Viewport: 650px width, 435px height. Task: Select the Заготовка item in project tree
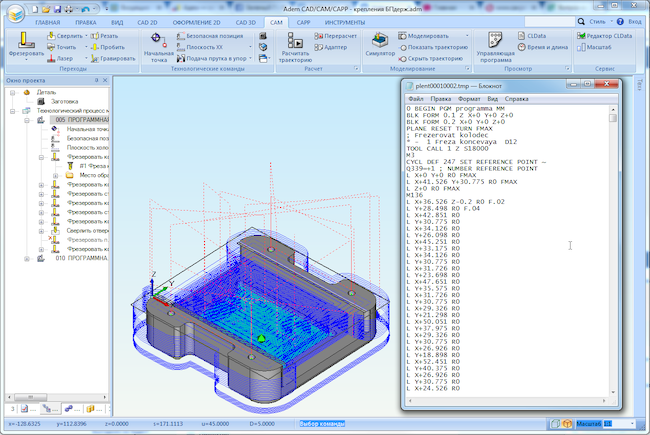pyautogui.click(x=63, y=101)
